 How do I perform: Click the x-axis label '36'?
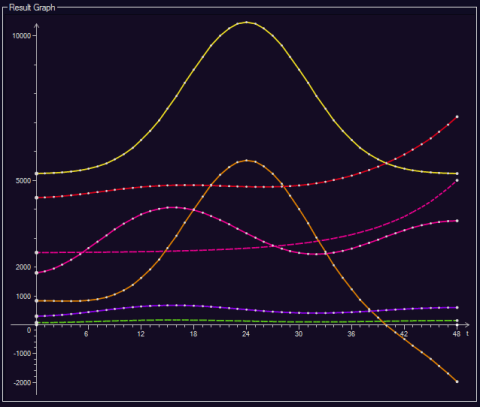(x=351, y=334)
